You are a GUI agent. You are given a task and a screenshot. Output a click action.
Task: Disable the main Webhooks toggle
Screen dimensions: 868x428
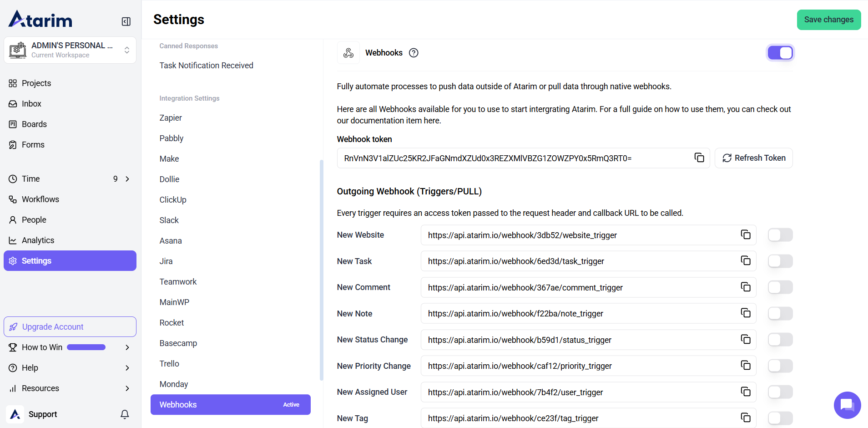pos(780,53)
